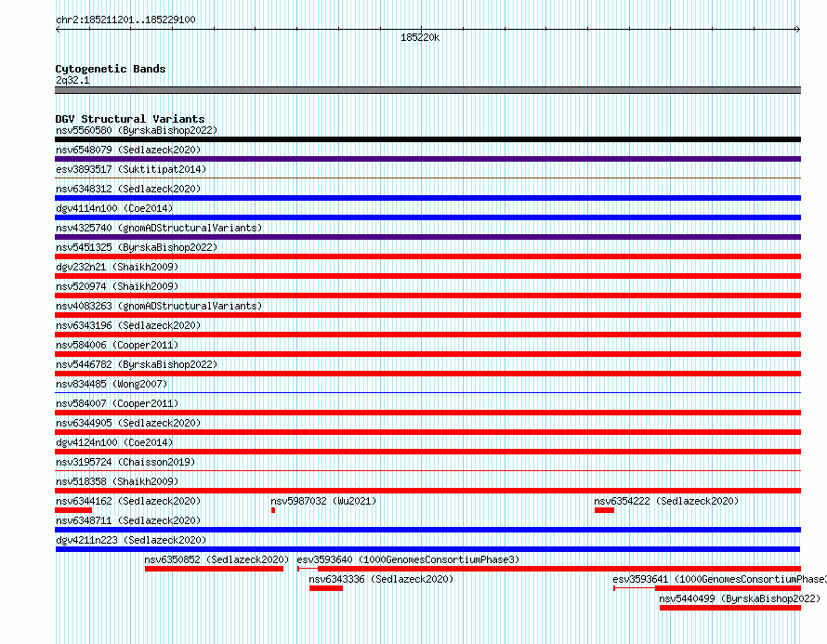827x644 pixels.
Task: Click the nsv834485 (Wong2007) label
Action: tap(112, 384)
